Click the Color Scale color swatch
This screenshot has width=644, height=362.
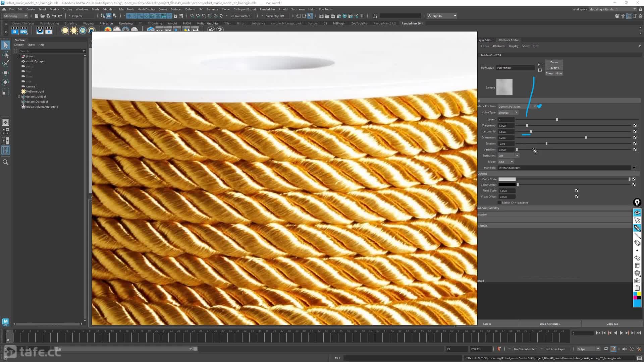(x=507, y=179)
